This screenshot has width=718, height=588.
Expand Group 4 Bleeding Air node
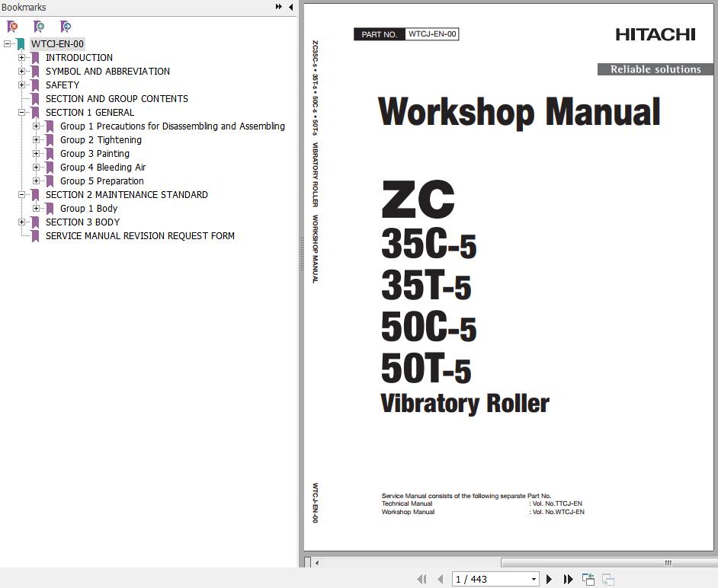pyautogui.click(x=36, y=168)
